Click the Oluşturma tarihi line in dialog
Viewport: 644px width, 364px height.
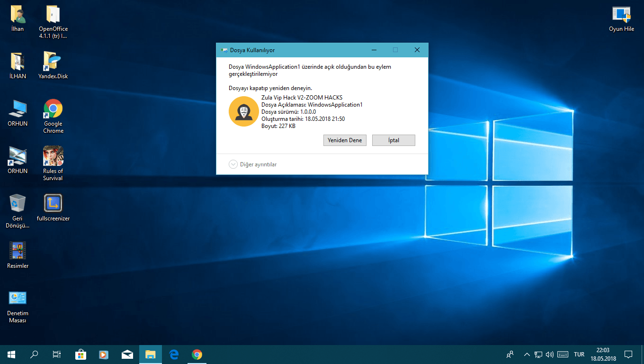pyautogui.click(x=303, y=119)
